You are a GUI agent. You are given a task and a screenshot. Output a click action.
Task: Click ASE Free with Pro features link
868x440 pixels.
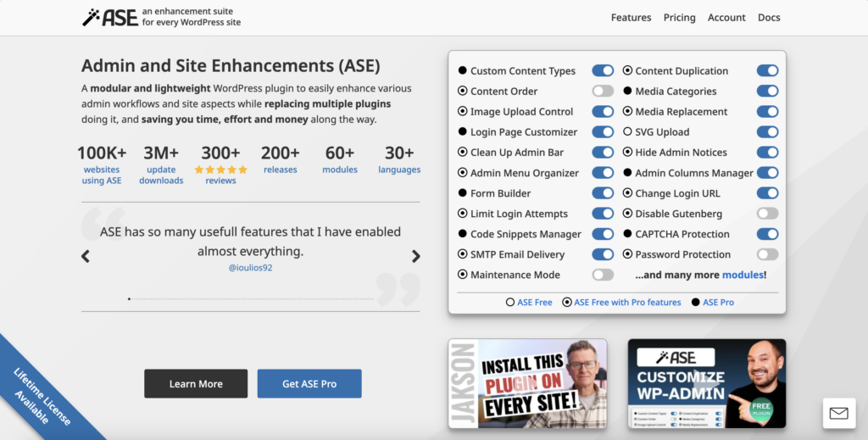coord(628,302)
